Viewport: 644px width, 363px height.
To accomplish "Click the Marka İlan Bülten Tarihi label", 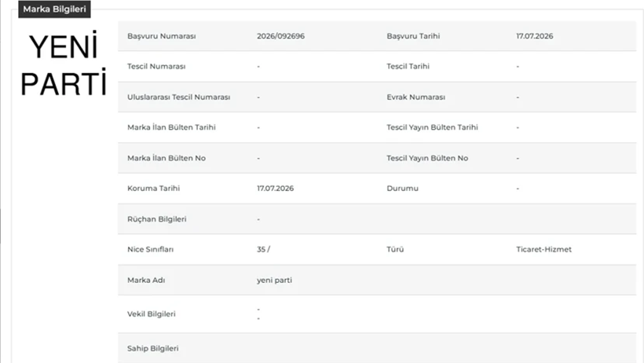I will pyautogui.click(x=171, y=127).
